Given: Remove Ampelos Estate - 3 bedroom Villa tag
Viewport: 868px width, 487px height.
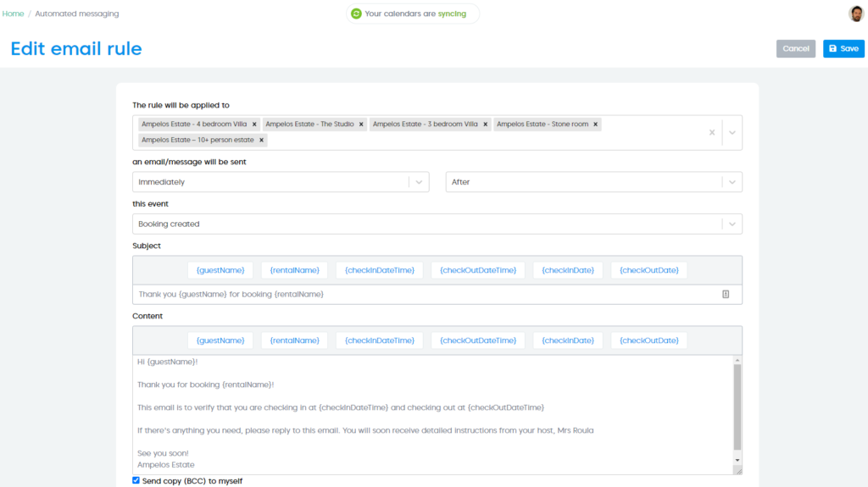Looking at the screenshot, I should click(485, 125).
